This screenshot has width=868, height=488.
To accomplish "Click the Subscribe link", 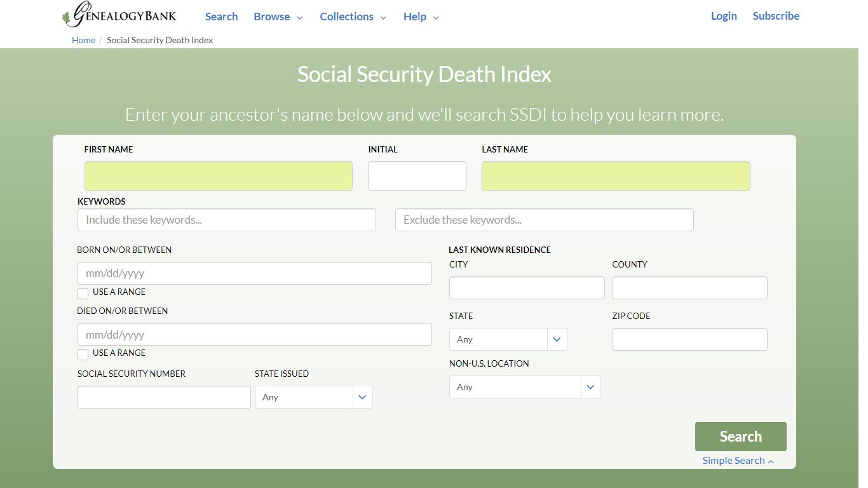I will (x=776, y=15).
